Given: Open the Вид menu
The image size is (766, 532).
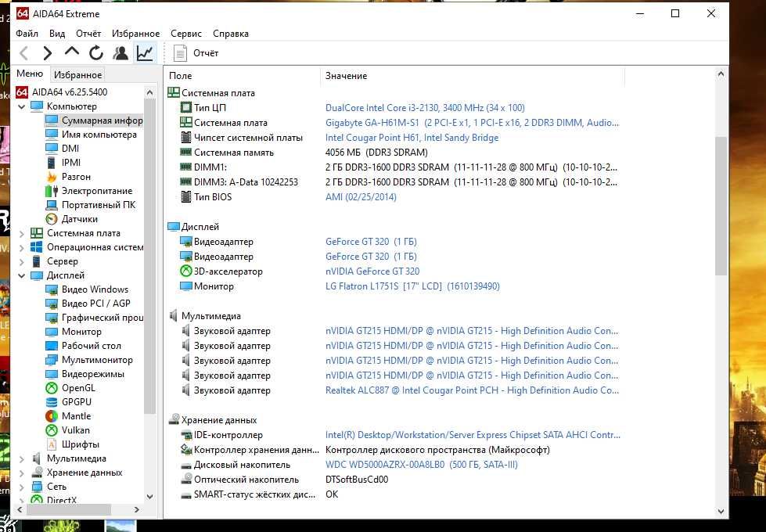Looking at the screenshot, I should tap(57, 33).
